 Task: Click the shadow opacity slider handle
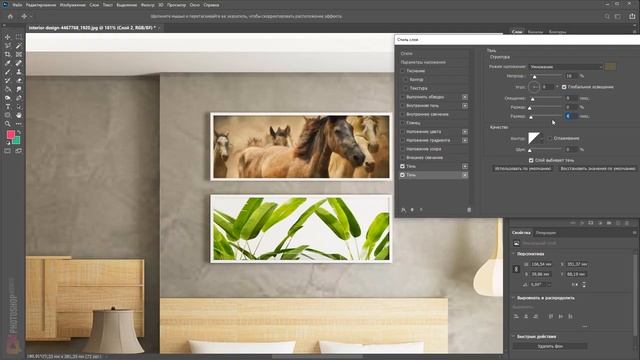(x=534, y=77)
